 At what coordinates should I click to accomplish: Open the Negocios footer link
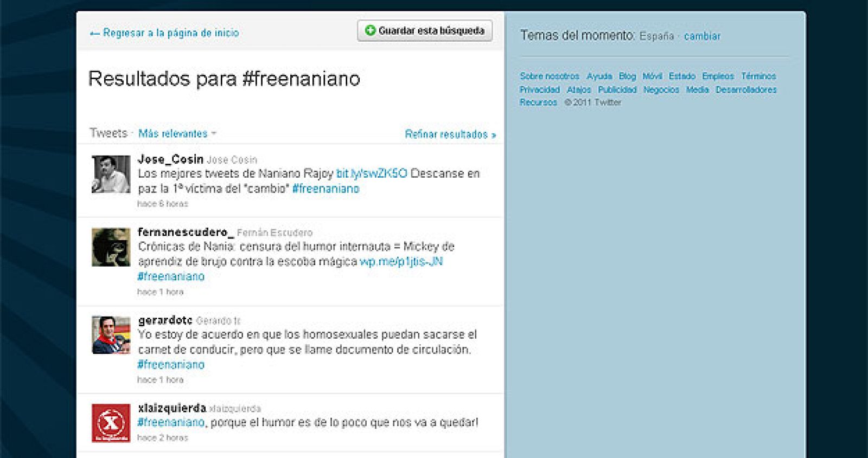point(661,89)
